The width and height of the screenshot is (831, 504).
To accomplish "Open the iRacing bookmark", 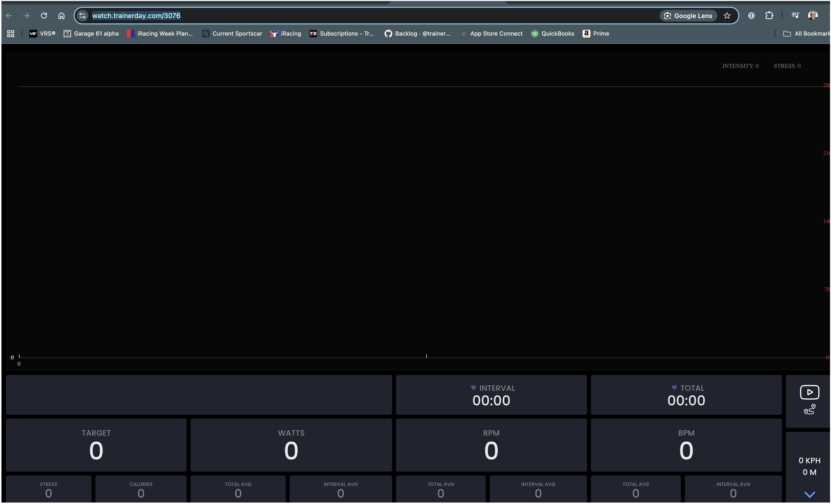I will click(x=286, y=33).
